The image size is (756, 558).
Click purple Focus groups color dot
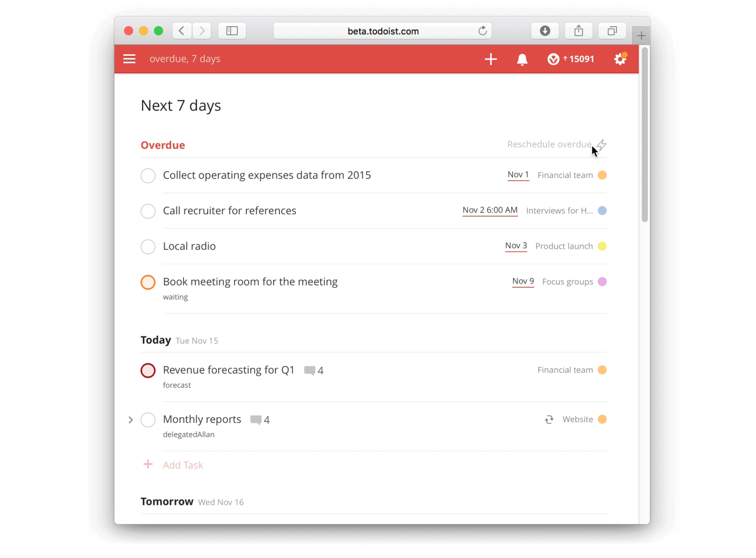602,282
